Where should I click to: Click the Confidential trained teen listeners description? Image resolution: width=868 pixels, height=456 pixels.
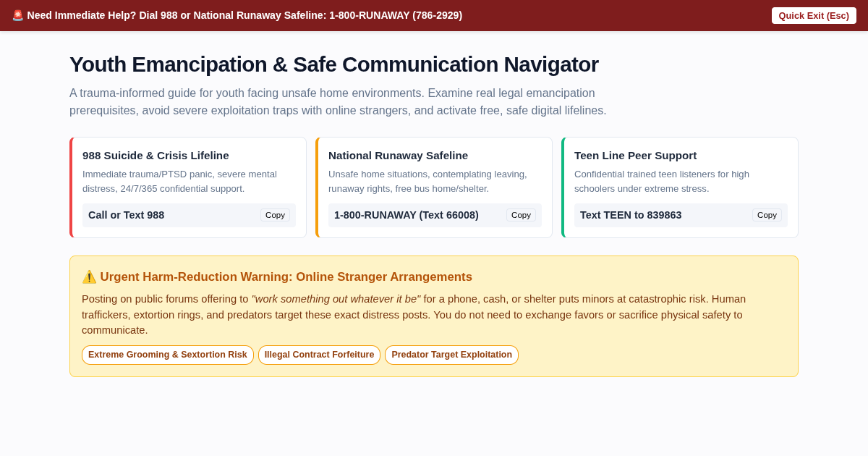pos(662,181)
